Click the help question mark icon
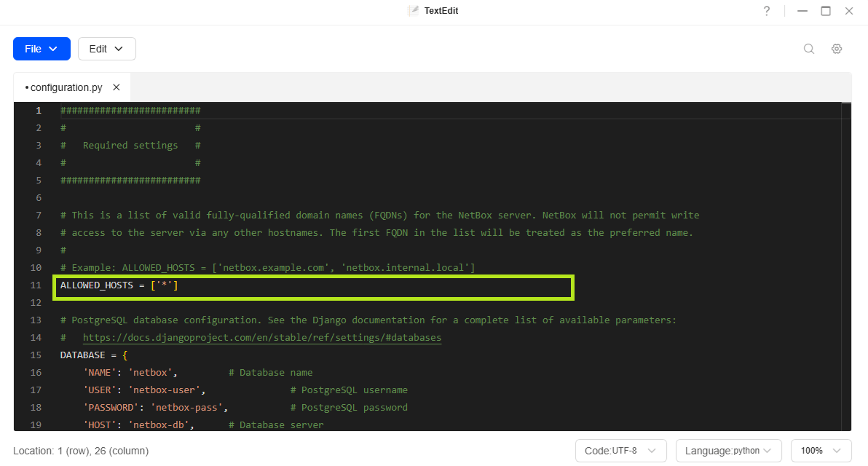 tap(767, 11)
